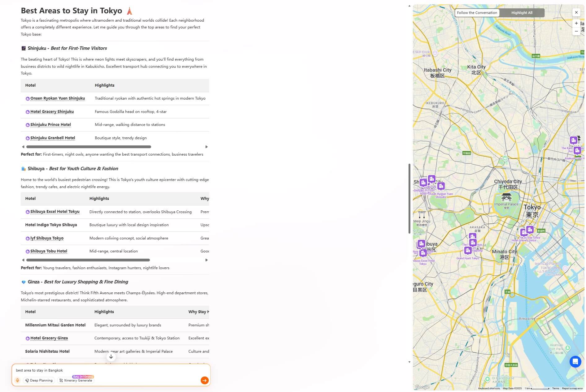Select Follow the Conversation tab
Screen dimensions: 586x392
[477, 13]
